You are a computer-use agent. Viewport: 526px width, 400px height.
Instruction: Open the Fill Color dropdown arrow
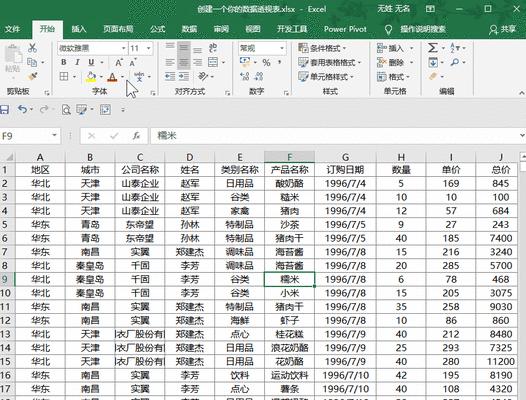(x=101, y=77)
